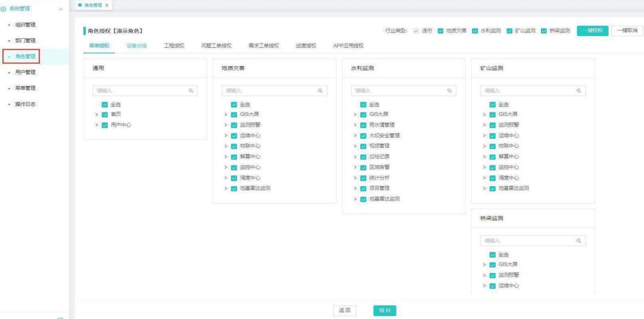Toggle 全选 checkbox in 水利监测 panel
This screenshot has width=644, height=319.
pos(363,104)
